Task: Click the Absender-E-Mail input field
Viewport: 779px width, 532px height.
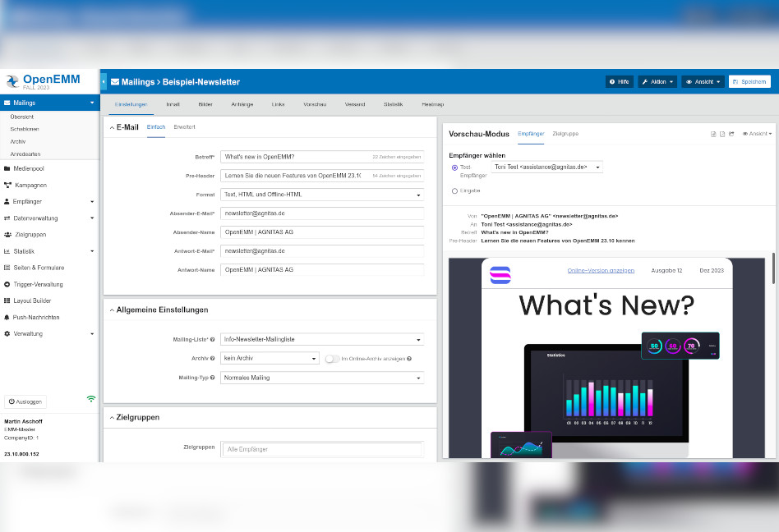Action: tap(322, 213)
